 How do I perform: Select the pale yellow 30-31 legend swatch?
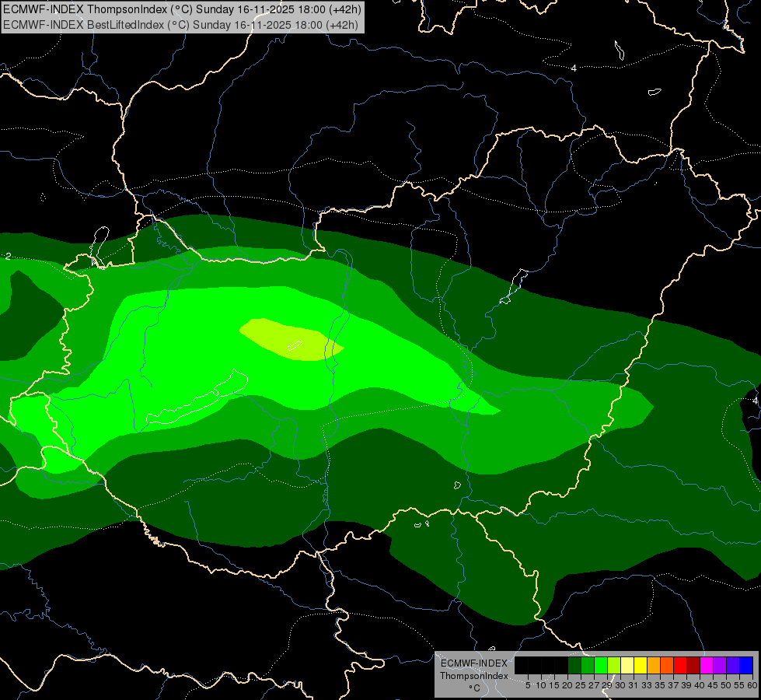pos(627,665)
